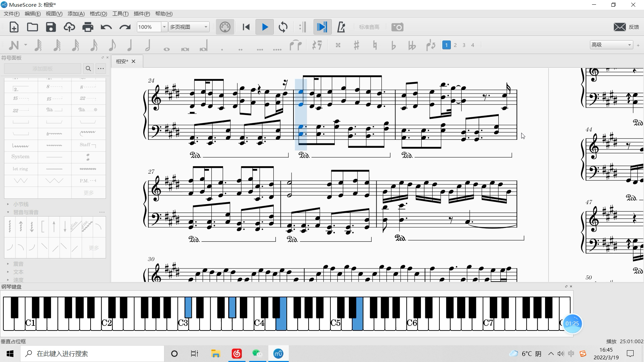This screenshot has height=362, width=644.
Task: Add a tie with the tie icon
Action: [296, 45]
